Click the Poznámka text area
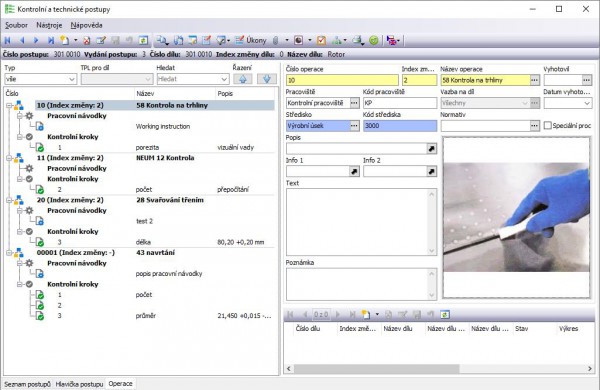The width and height of the screenshot is (600, 390). (361, 284)
